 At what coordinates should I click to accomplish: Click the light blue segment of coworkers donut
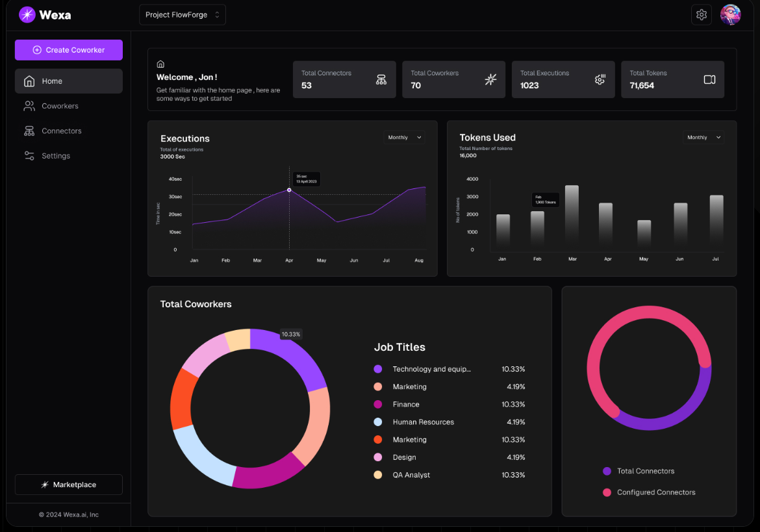(x=203, y=457)
